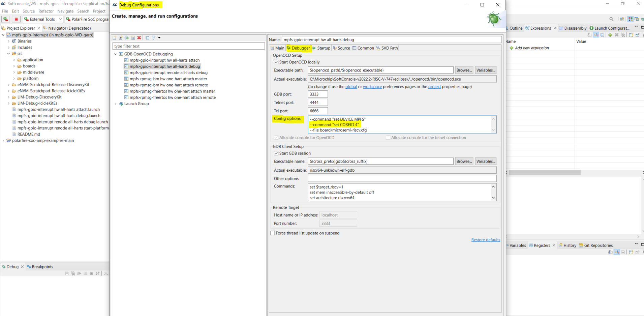Uncheck Start OpenOCD locally
The image size is (644, 316).
[x=276, y=62]
